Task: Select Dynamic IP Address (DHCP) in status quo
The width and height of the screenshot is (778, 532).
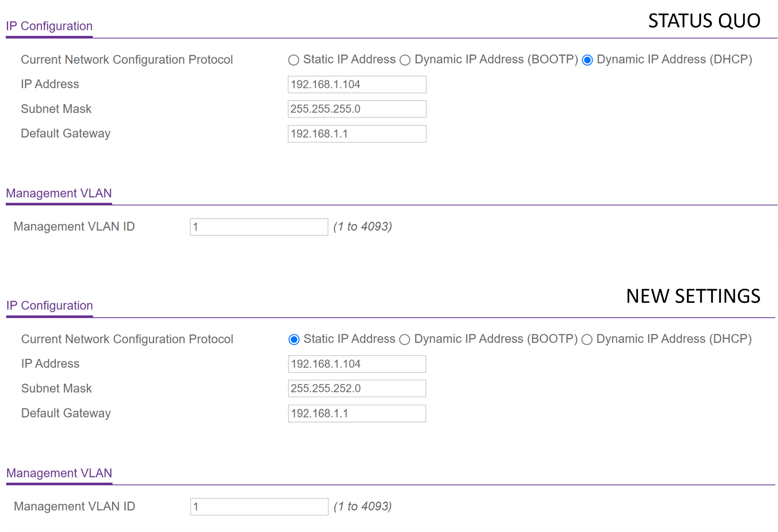Action: pyautogui.click(x=587, y=60)
